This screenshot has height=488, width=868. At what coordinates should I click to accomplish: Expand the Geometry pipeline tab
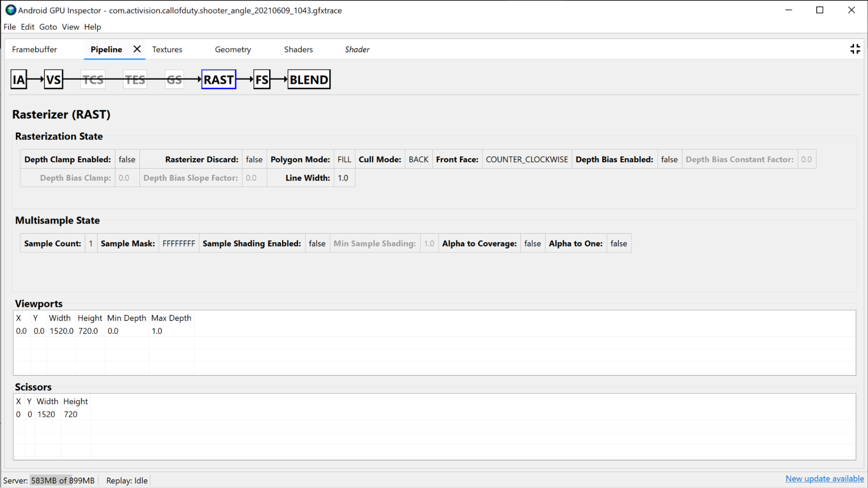233,49
